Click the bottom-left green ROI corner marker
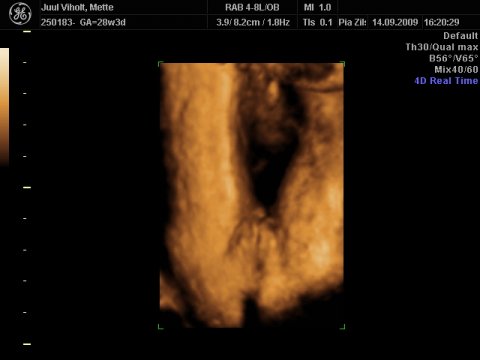Screen dimensions: 480x360 pos(160,327)
